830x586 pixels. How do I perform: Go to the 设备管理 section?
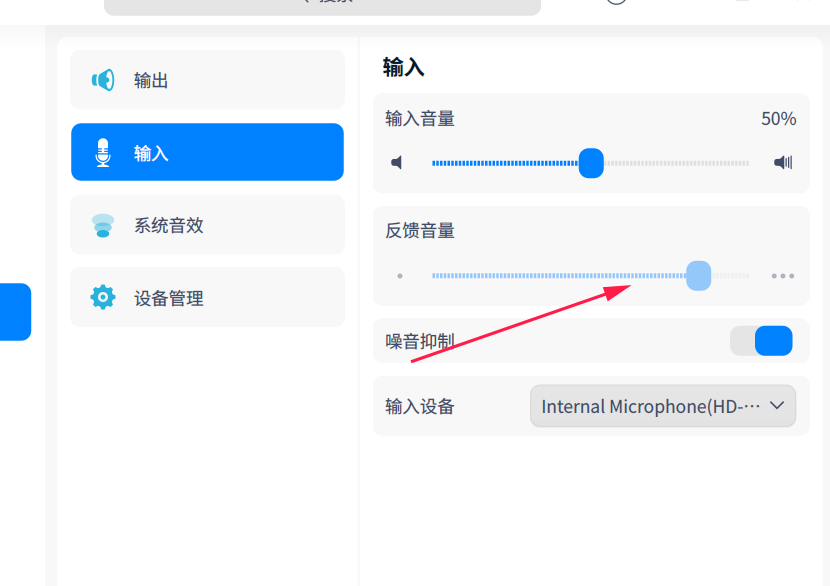[x=207, y=297]
